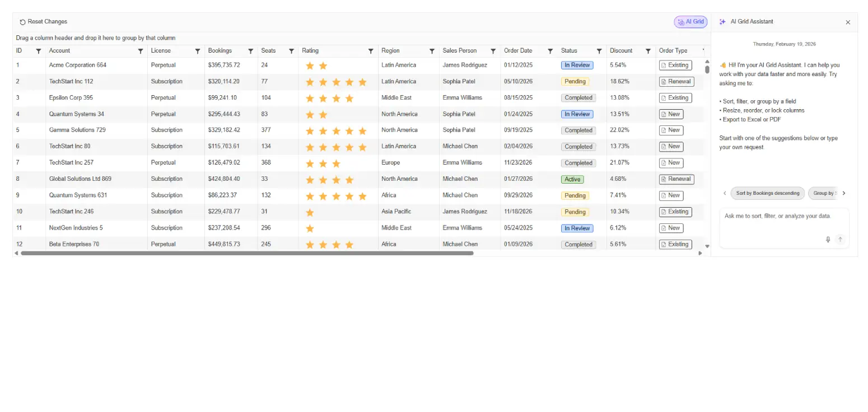Viewport: 868px width, 412px height.
Task: Toggle the AI Grid button
Action: (690, 22)
